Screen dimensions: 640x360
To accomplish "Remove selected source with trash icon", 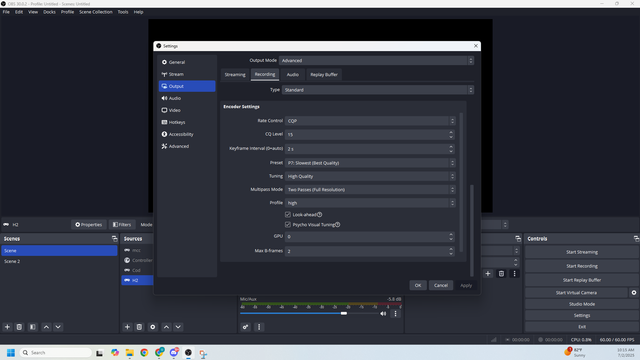I will tap(139, 327).
